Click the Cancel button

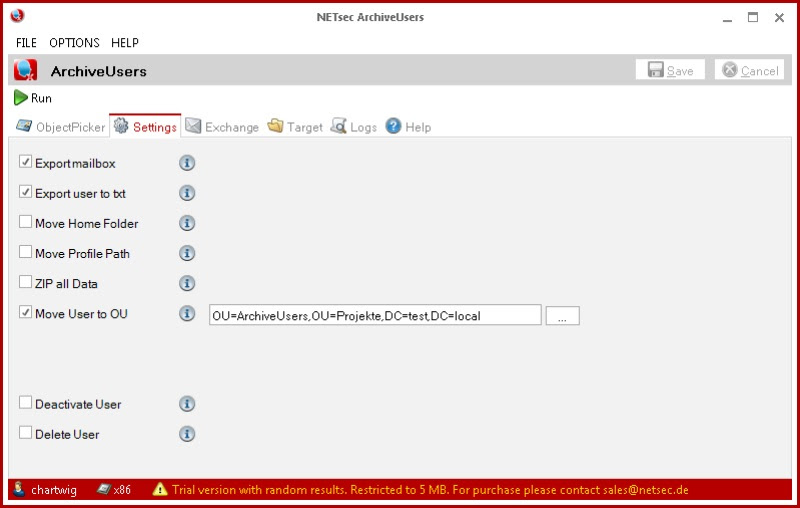point(749,70)
